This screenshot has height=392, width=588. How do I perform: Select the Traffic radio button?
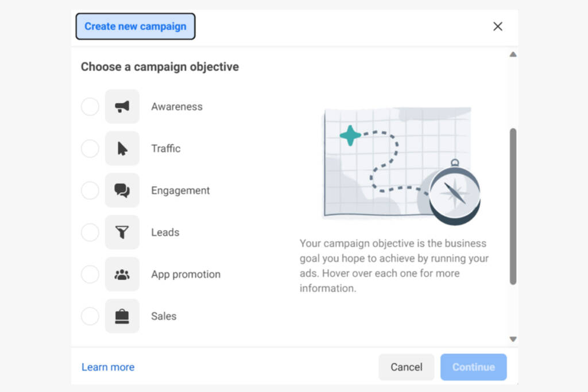tap(90, 149)
